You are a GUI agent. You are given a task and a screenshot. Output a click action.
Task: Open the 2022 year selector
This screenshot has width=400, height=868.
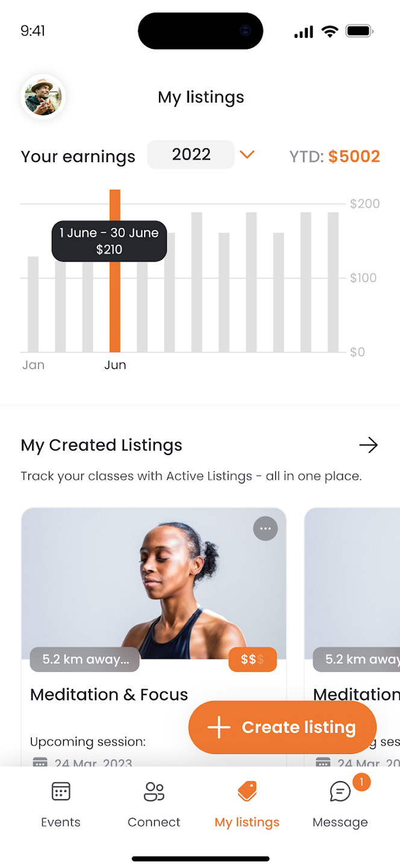pos(191,155)
